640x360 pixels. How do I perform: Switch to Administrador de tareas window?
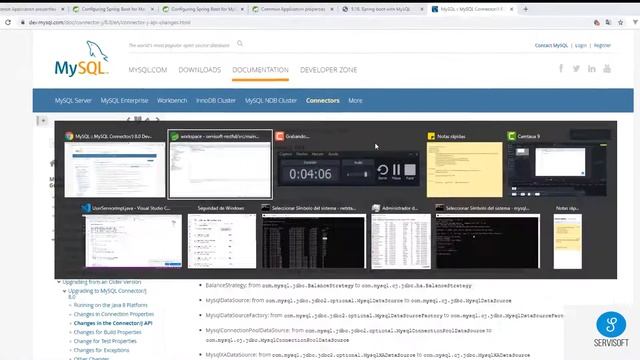401,241
